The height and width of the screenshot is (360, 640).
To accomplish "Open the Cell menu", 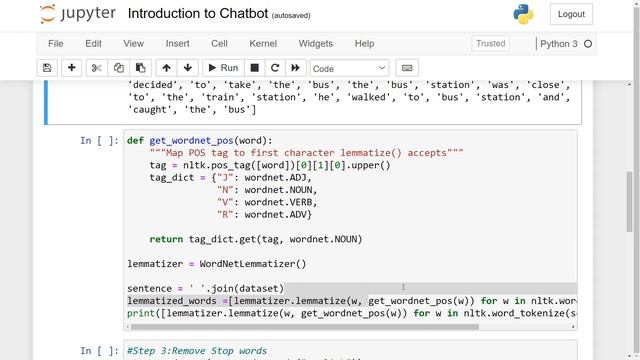I will tap(219, 44).
